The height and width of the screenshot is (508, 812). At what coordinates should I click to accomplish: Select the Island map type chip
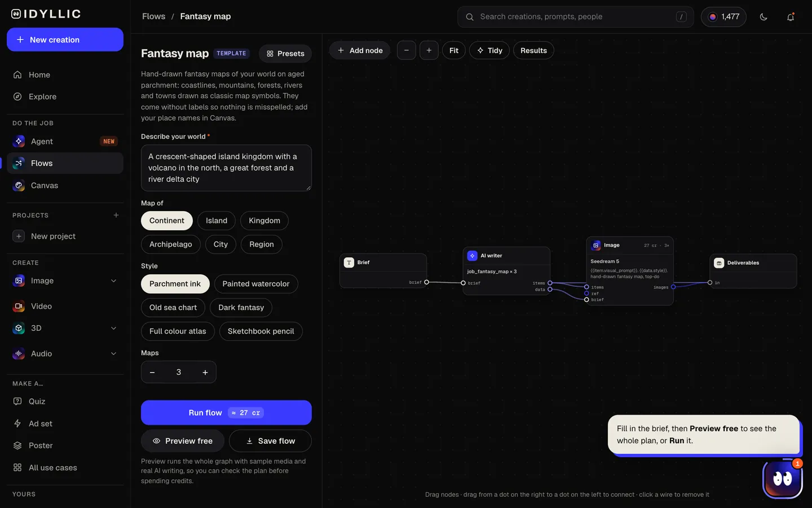tap(217, 221)
